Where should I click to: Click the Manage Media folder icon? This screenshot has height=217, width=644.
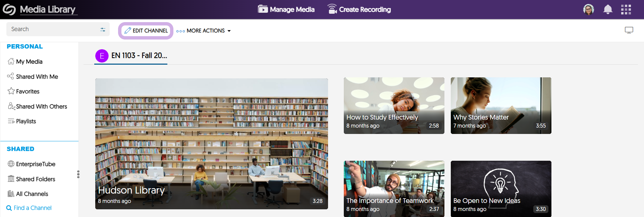coord(263,9)
